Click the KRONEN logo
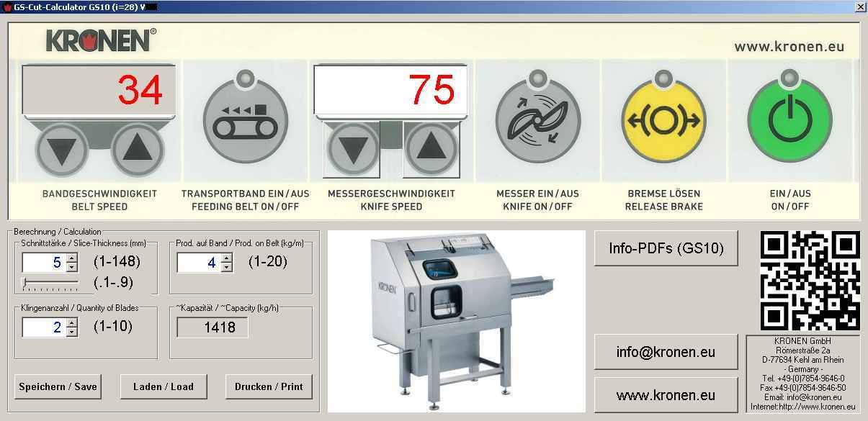The height and width of the screenshot is (421, 868). point(101,41)
